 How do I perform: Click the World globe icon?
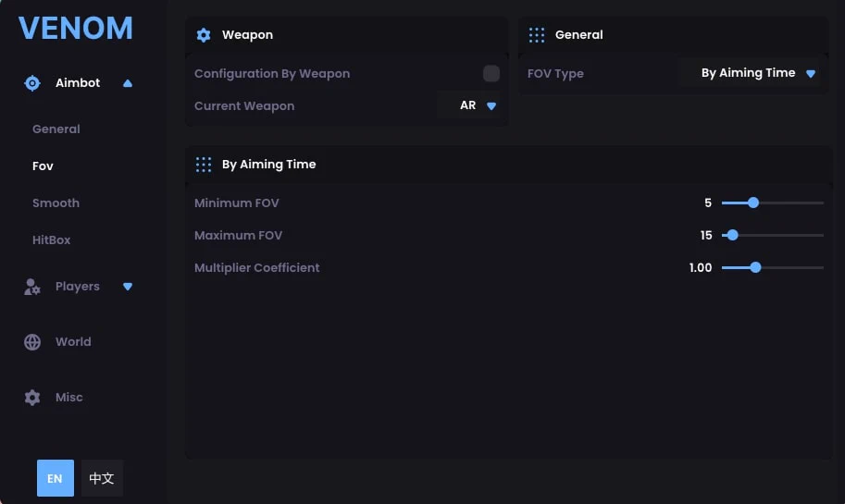32,342
